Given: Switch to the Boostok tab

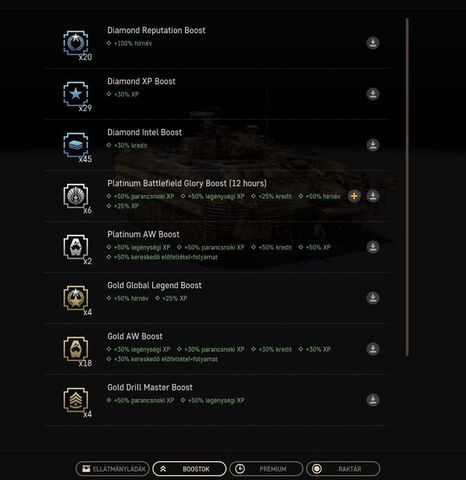Looking at the screenshot, I should [189, 469].
